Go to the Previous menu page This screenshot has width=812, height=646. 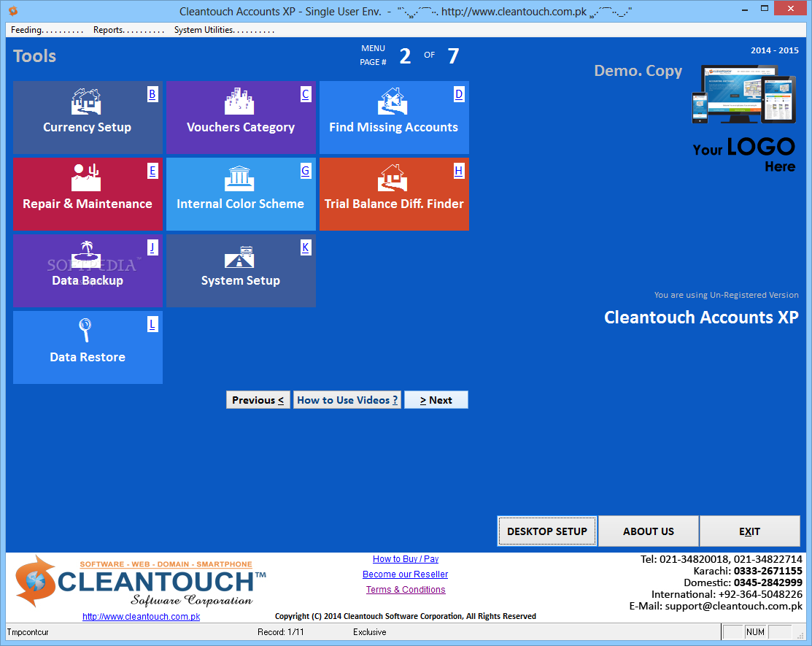[x=258, y=400]
